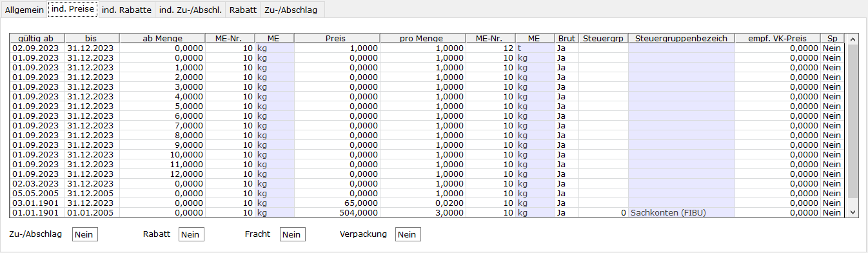Select the ind. Preise tab

click(x=74, y=9)
